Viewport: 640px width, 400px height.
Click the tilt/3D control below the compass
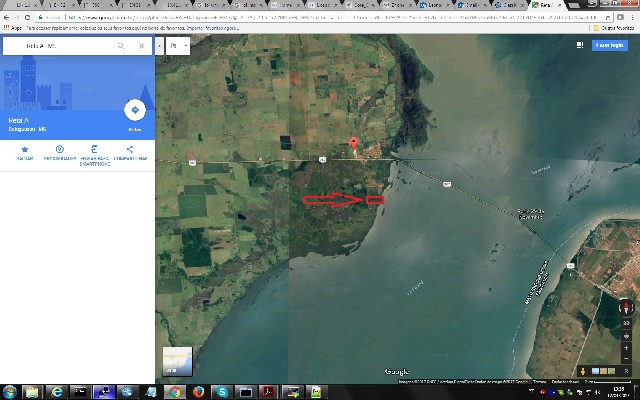click(627, 323)
